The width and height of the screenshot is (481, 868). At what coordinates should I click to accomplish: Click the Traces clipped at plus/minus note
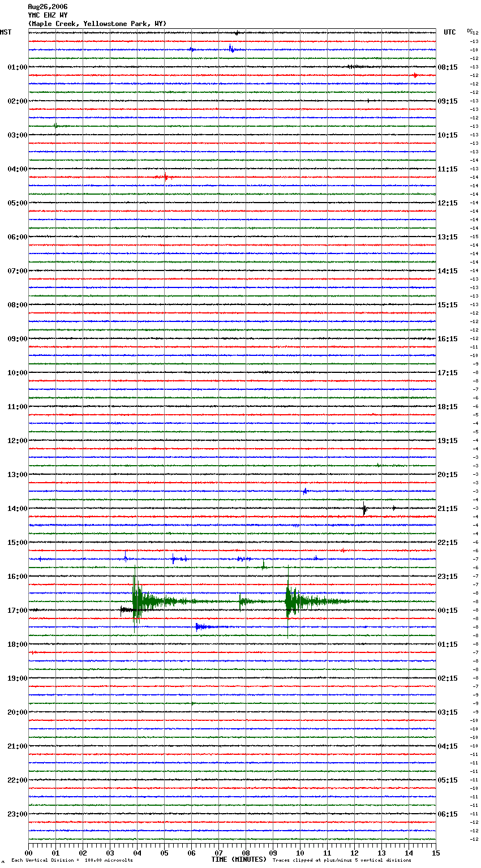(342, 861)
